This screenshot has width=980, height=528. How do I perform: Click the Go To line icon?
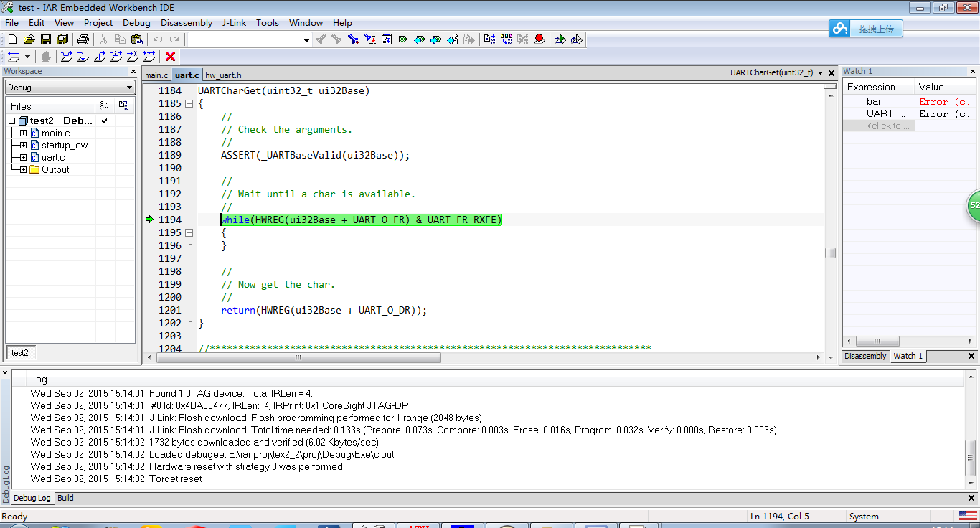tap(387, 39)
